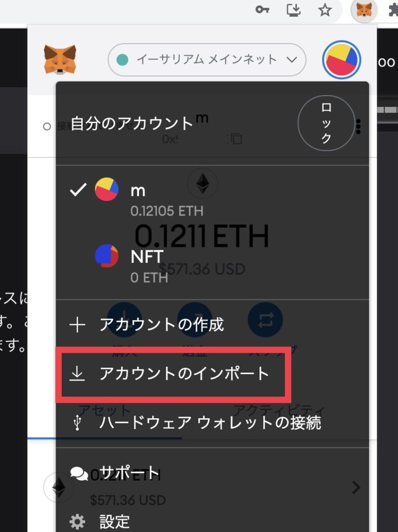Open the three-dot account options menu
Screen dimensions: 398x532
pos(359,127)
